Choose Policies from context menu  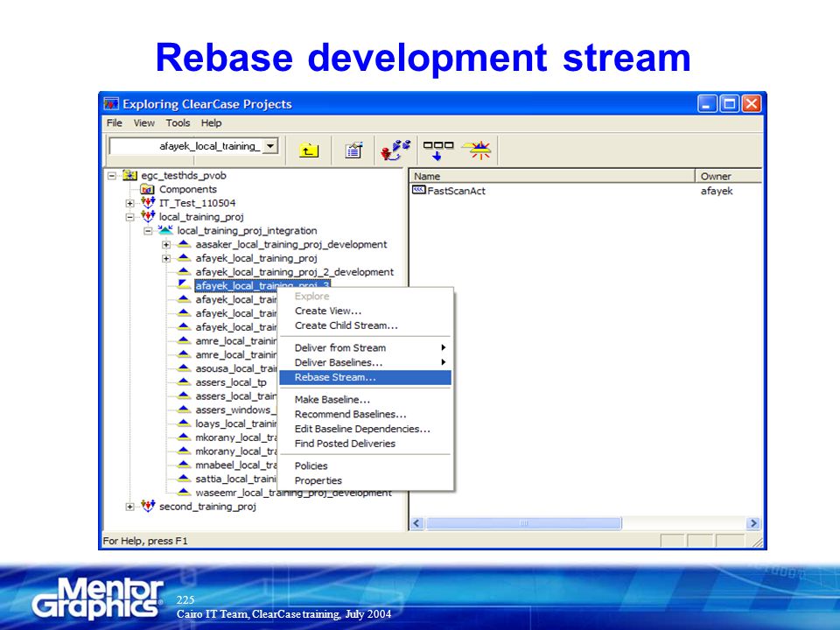(x=366, y=465)
